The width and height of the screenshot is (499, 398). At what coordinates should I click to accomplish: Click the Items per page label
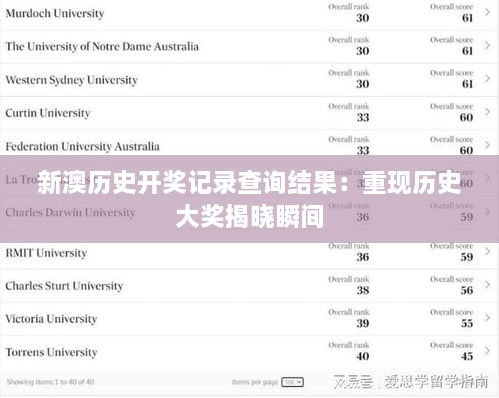point(255,382)
